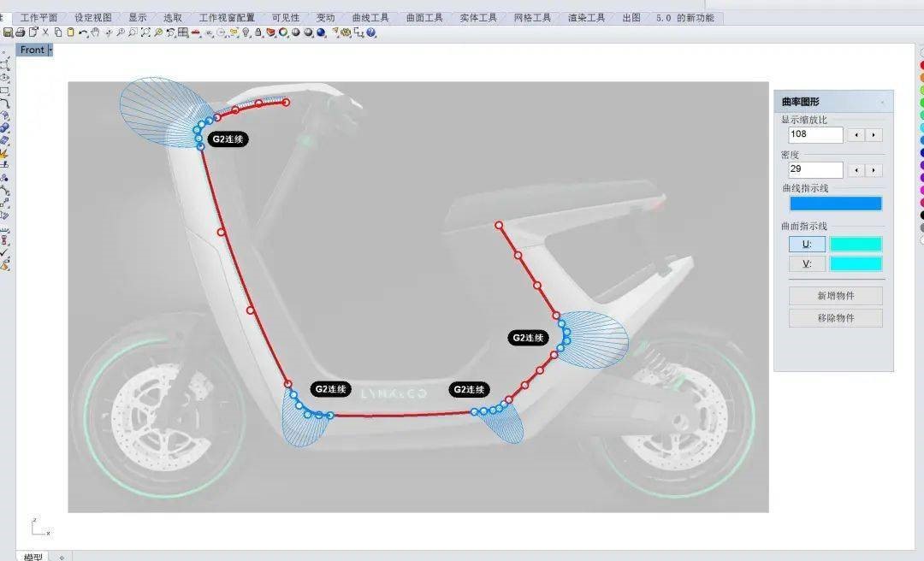
Task: Select the rectangle tool in left sidebar
Action: [5, 91]
